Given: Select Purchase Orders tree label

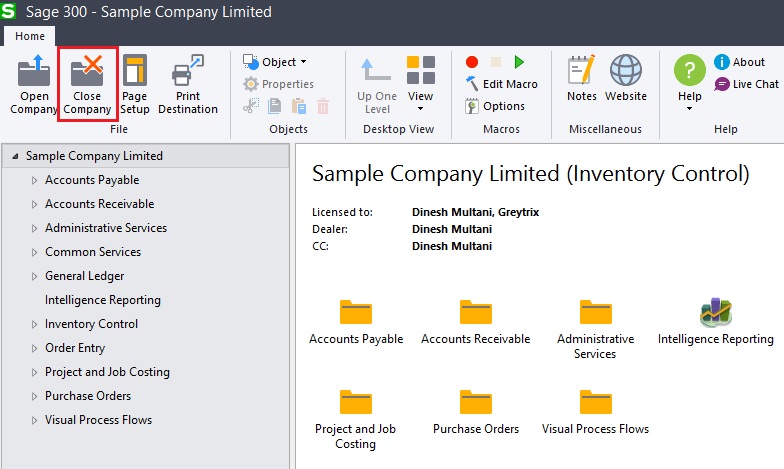Looking at the screenshot, I should [88, 396].
